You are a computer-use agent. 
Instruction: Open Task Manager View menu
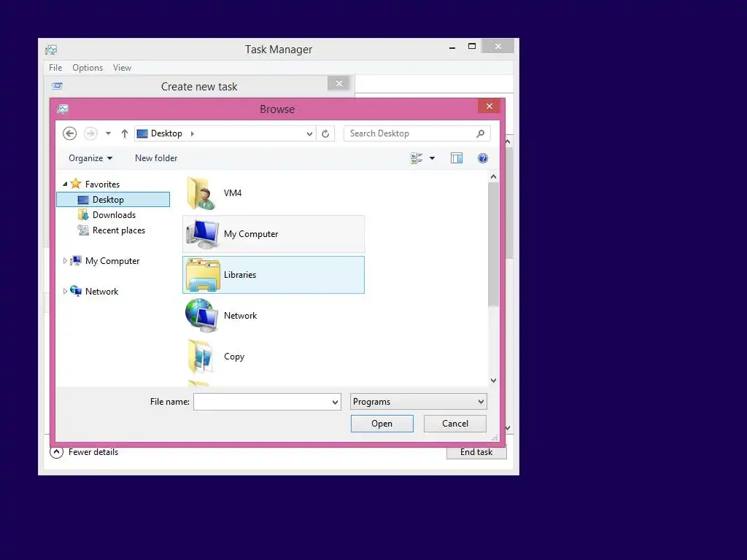click(122, 68)
